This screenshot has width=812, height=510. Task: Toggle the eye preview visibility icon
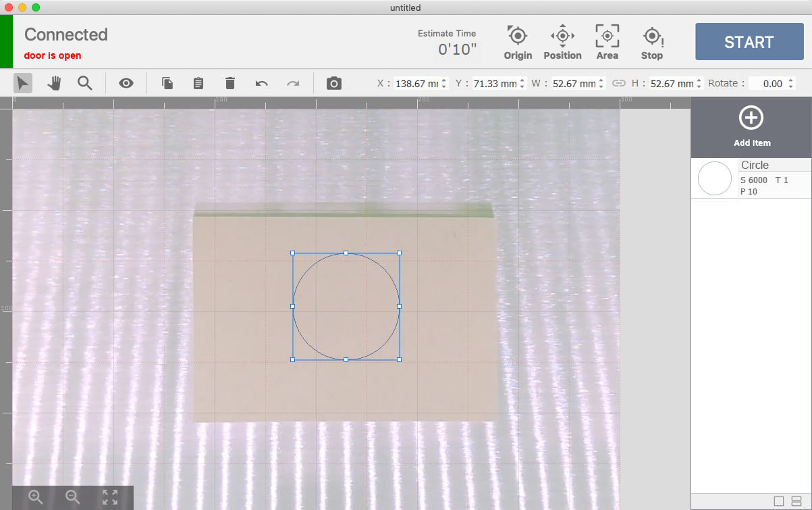pos(126,83)
